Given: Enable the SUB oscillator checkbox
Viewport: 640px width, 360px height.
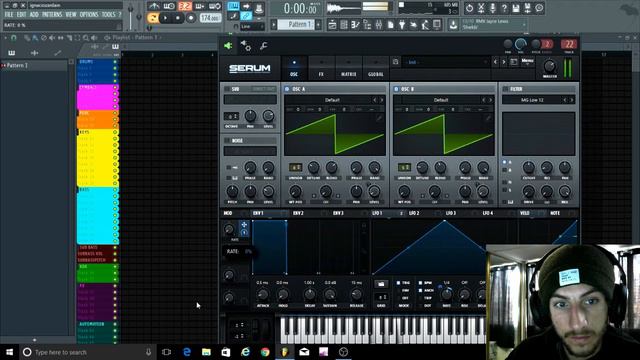Looking at the screenshot, I should (227, 89).
